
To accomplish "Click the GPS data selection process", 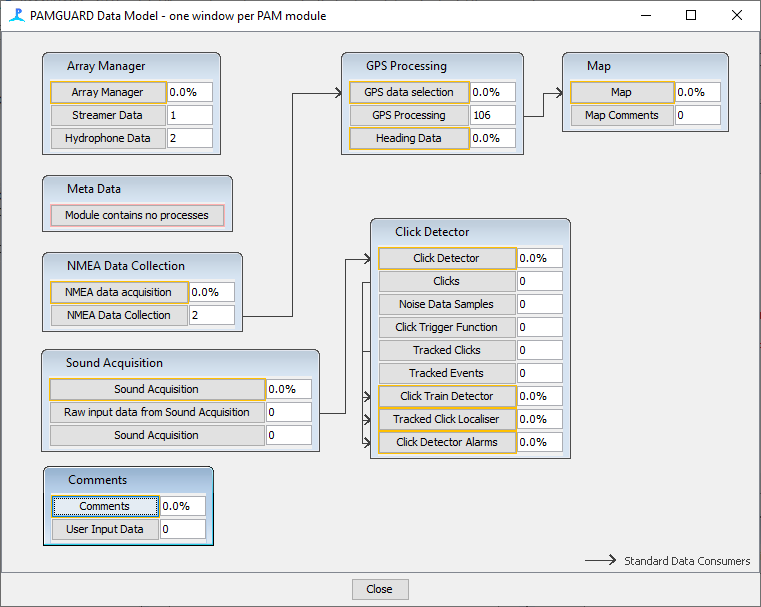I will click(x=409, y=92).
